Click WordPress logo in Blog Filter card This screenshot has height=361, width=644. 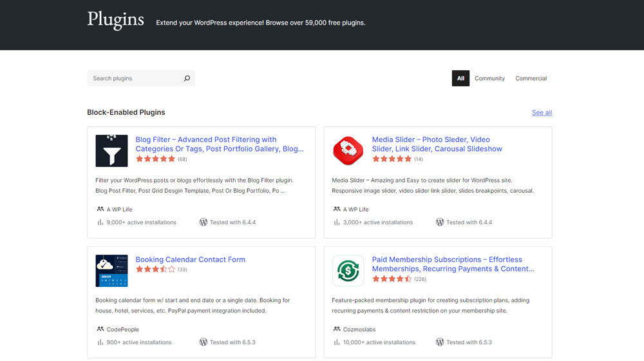[204, 222]
